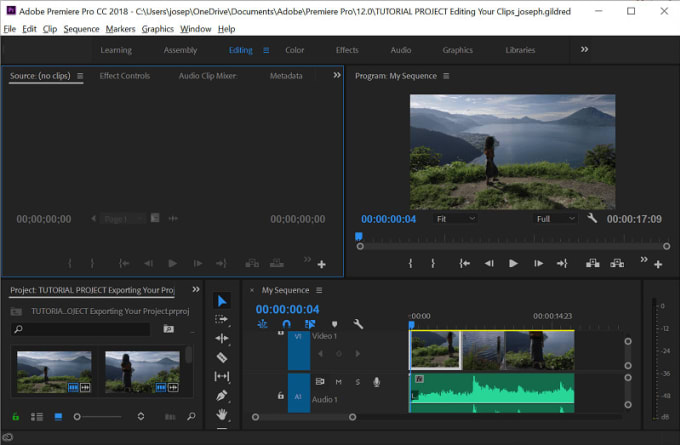This screenshot has width=680, height=445.
Task: Click the Extract button in Program monitor
Action: click(x=617, y=263)
